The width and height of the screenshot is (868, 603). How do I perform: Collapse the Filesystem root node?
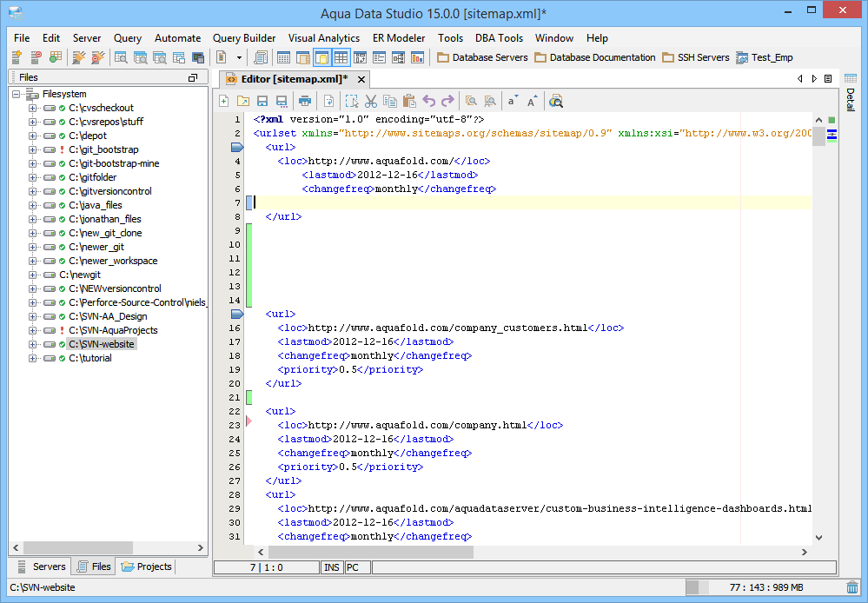tap(17, 94)
